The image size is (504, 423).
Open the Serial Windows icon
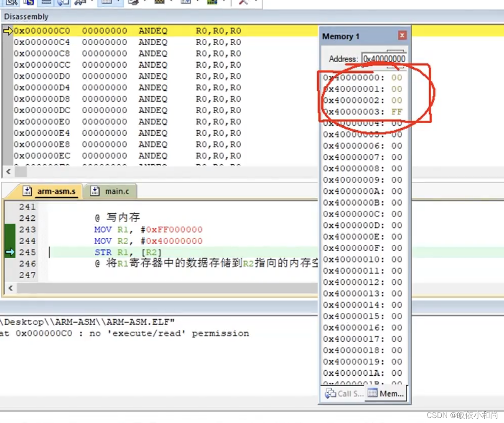[134, 3]
